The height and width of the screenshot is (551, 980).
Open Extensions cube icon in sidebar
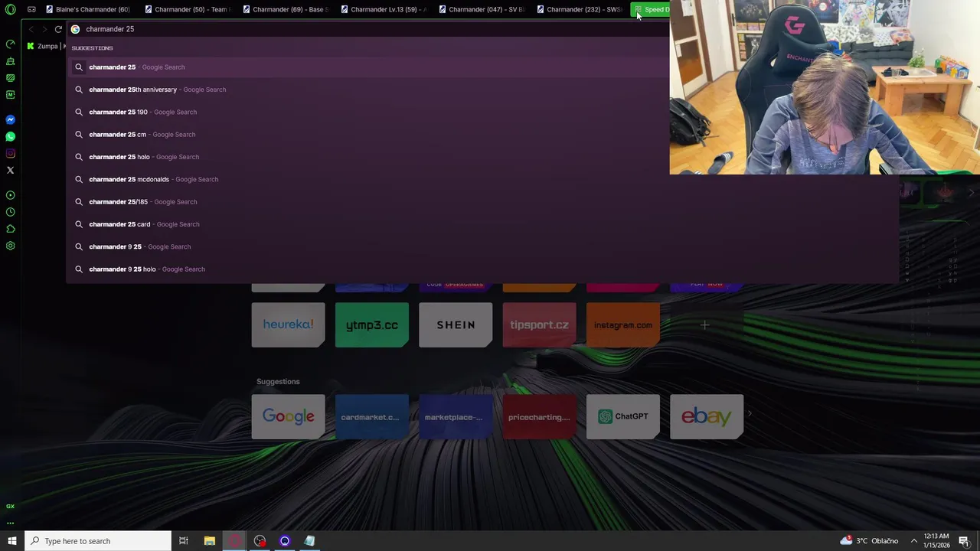(10, 229)
